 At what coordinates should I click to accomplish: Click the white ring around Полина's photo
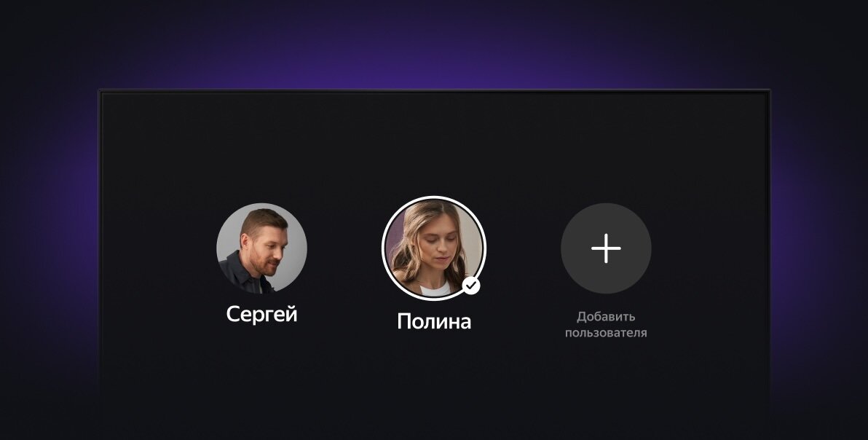coord(434,197)
